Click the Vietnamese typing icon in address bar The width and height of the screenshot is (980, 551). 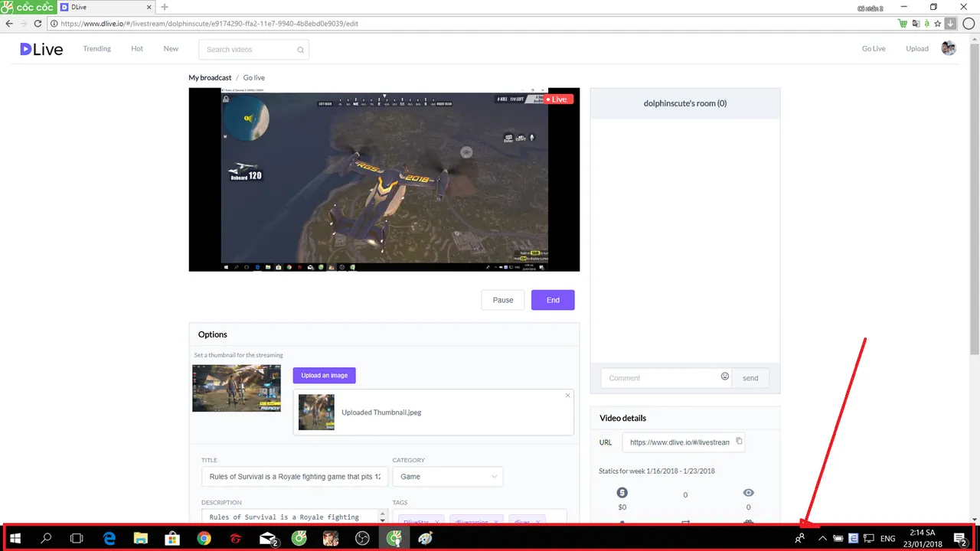[926, 24]
